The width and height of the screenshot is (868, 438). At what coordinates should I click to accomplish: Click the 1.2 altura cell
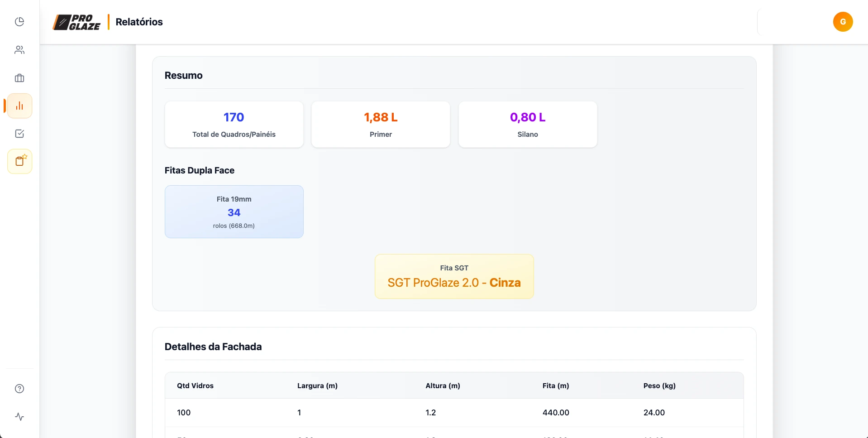pyautogui.click(x=430, y=413)
